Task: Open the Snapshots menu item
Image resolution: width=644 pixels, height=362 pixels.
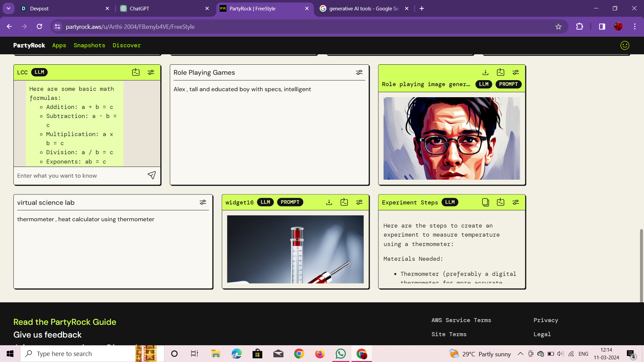Action: coord(89,45)
